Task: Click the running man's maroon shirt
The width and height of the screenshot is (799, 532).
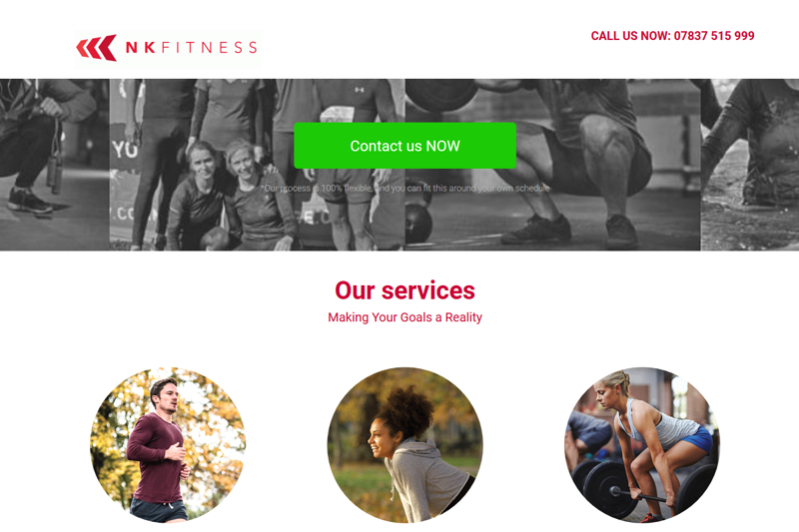Action: 156,458
